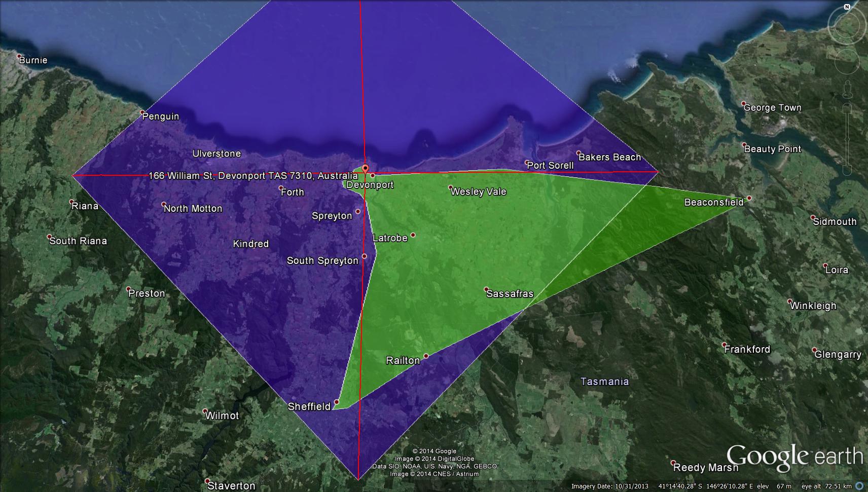The width and height of the screenshot is (868, 492).
Task: Click the Railton town label
Action: [x=403, y=360]
